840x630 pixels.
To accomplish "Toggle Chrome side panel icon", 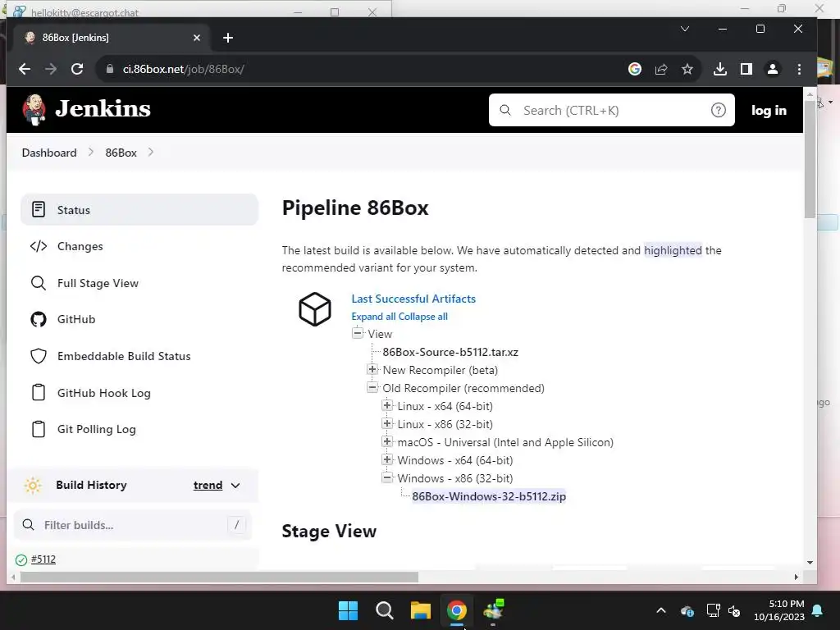I will pos(746,69).
